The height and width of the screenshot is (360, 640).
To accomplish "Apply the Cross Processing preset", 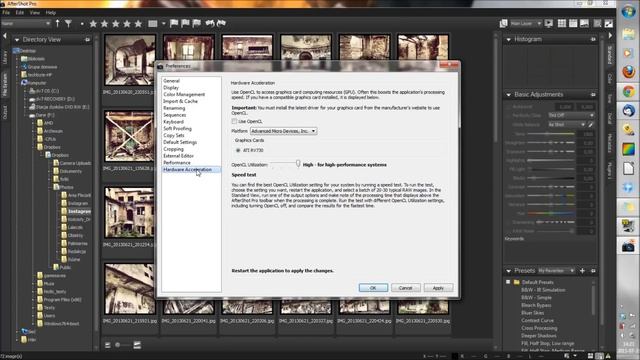I will coord(539,328).
